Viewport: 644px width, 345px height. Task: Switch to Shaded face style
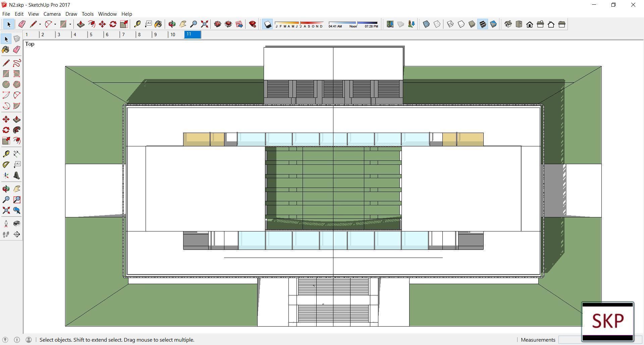pyautogui.click(x=472, y=24)
